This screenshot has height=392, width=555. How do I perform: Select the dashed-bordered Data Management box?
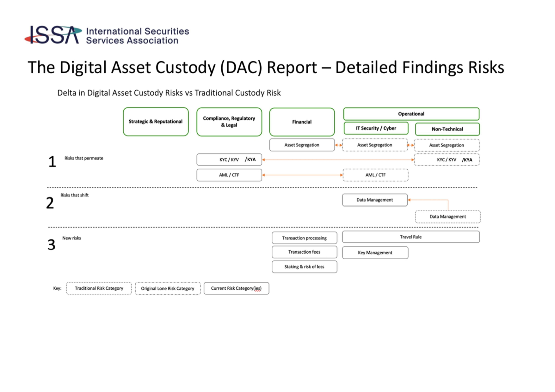tap(448, 217)
